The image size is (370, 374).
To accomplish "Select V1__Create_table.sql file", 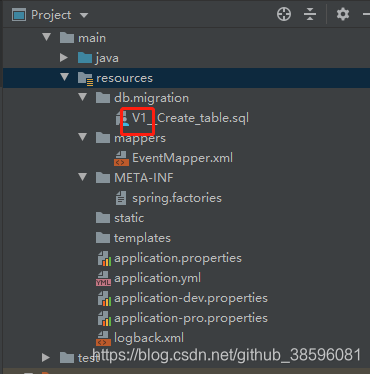I will (190, 118).
